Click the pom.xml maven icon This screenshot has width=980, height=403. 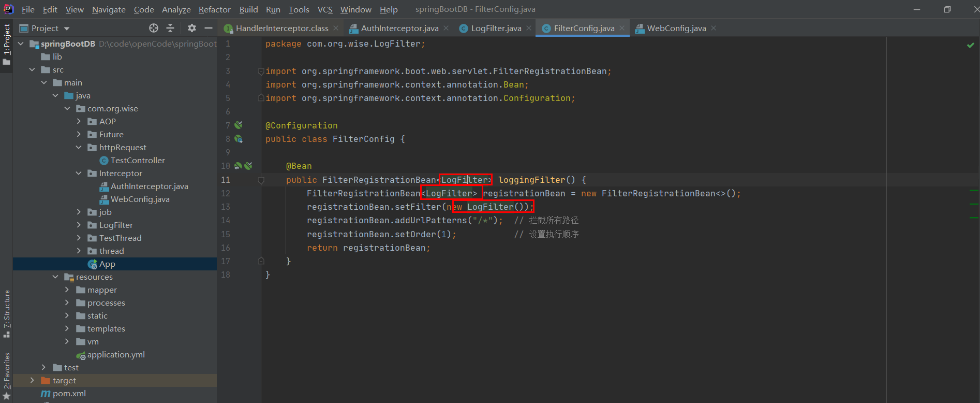pos(46,394)
